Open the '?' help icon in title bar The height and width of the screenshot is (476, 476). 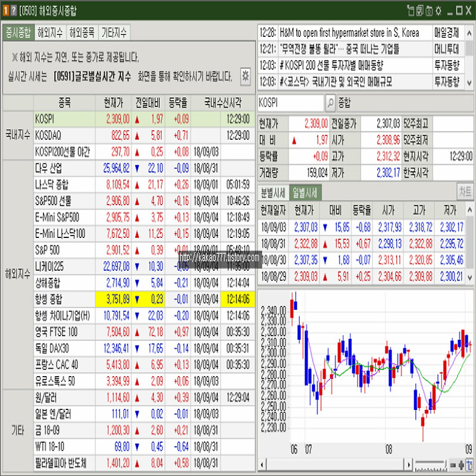click(13, 11)
